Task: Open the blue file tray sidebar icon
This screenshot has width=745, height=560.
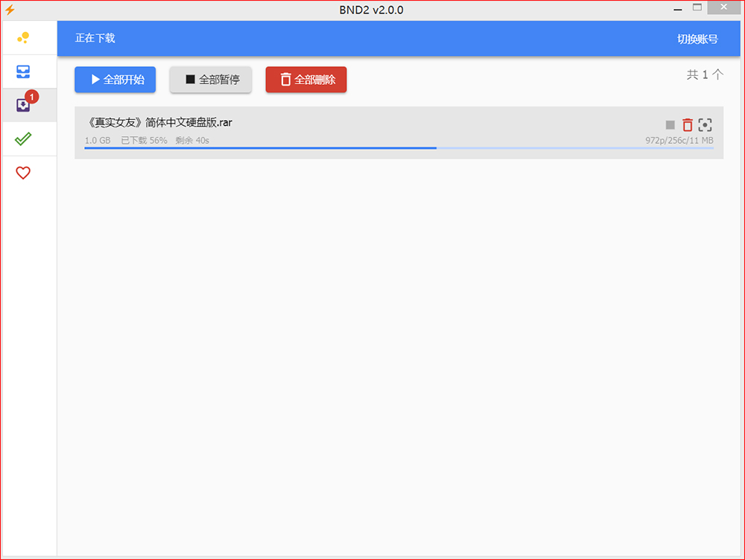Action: [23, 72]
